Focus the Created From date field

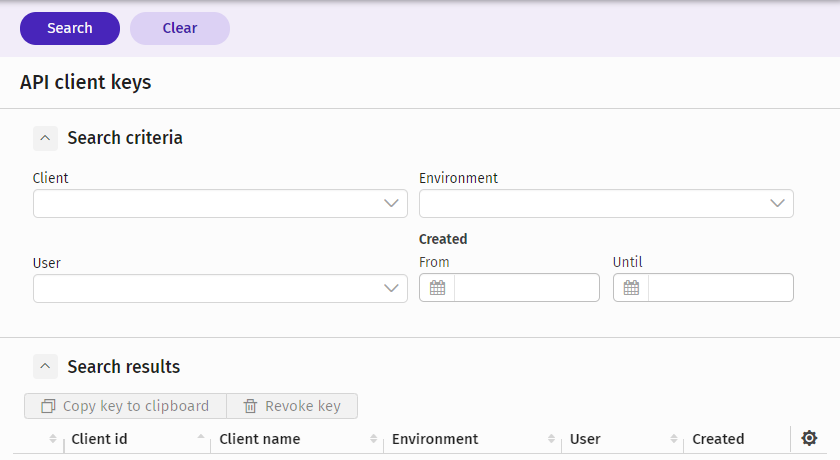[527, 288]
